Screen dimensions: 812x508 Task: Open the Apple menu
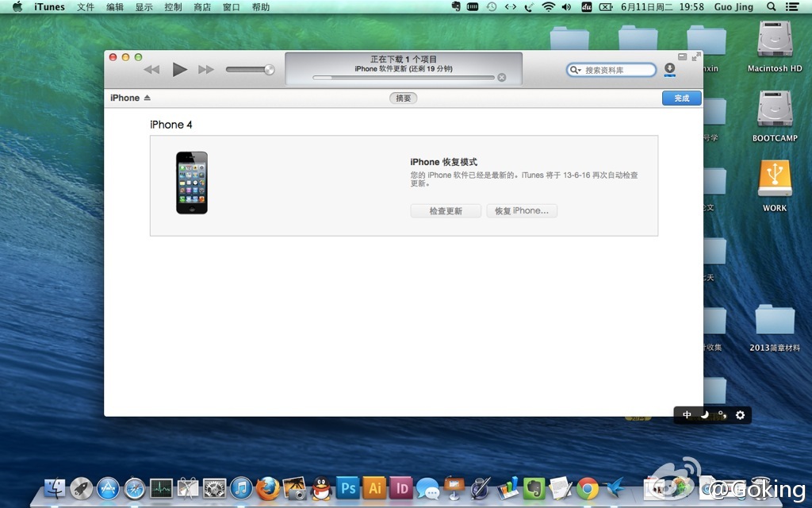point(17,6)
